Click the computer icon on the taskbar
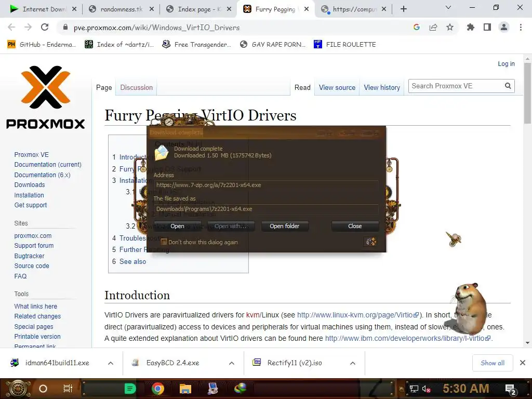532x399 pixels. click(x=212, y=389)
